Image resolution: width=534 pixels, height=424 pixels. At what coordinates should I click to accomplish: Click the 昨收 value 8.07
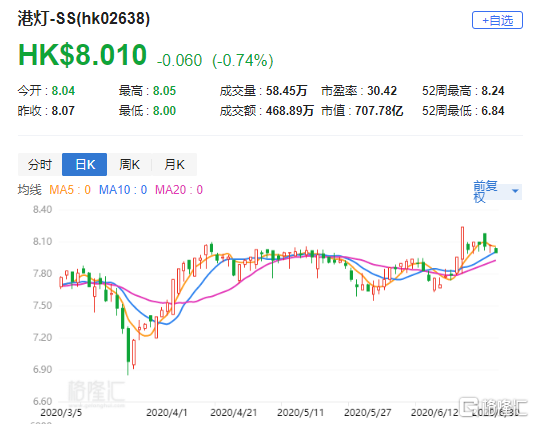click(63, 111)
